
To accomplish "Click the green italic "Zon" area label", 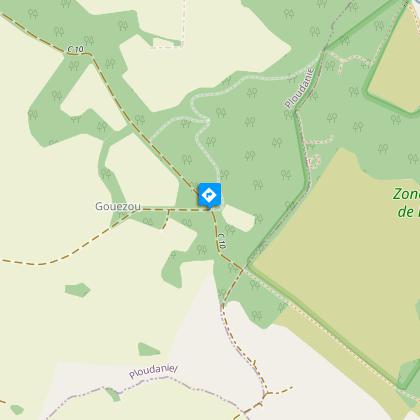I will (406, 194).
